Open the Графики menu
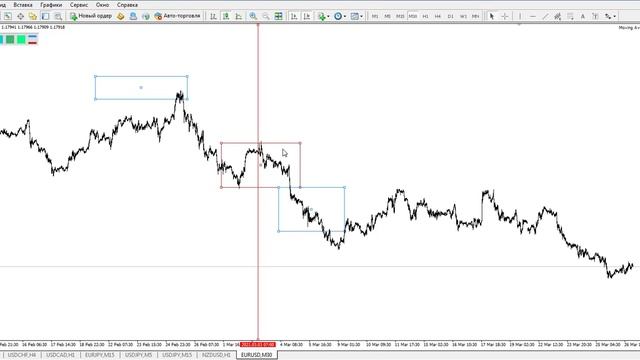 point(51,5)
